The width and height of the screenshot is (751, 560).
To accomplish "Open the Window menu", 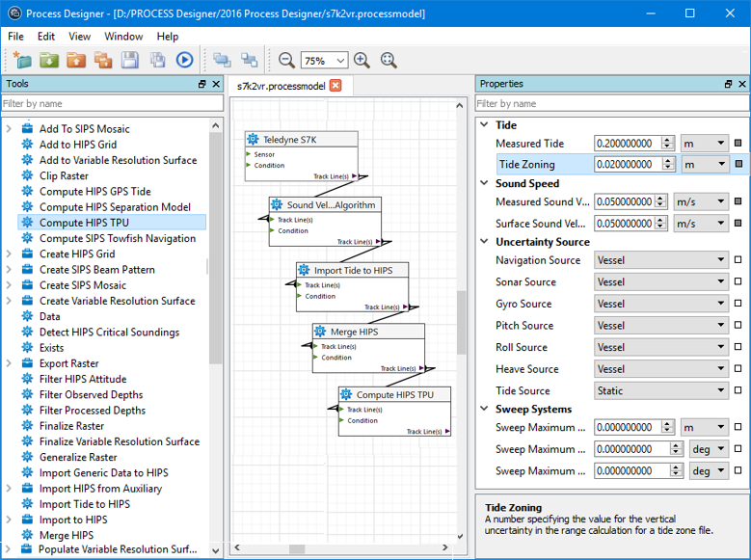I will [123, 36].
